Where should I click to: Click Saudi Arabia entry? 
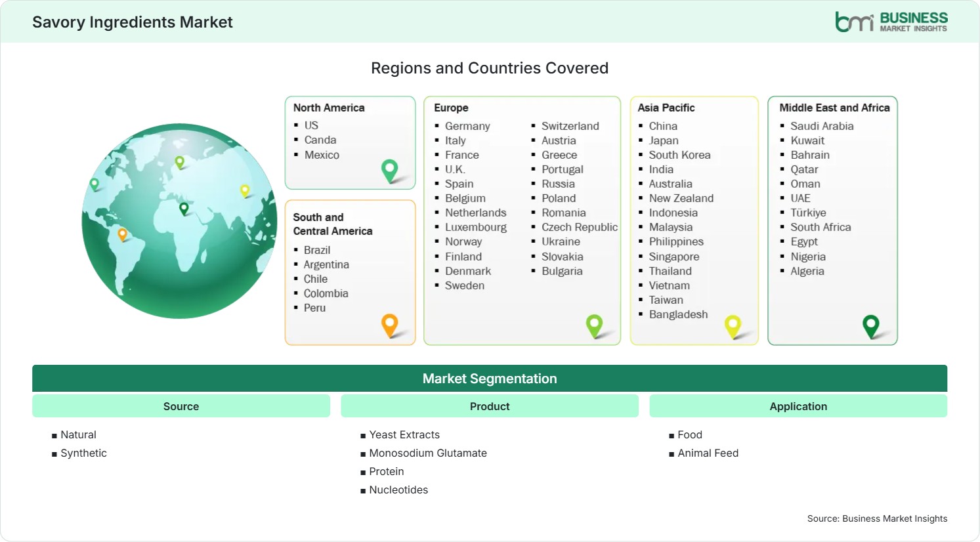pos(822,126)
